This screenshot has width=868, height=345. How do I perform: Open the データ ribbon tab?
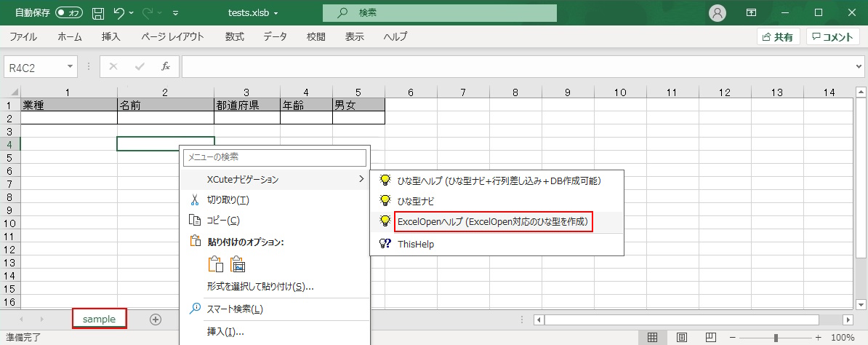pyautogui.click(x=275, y=37)
